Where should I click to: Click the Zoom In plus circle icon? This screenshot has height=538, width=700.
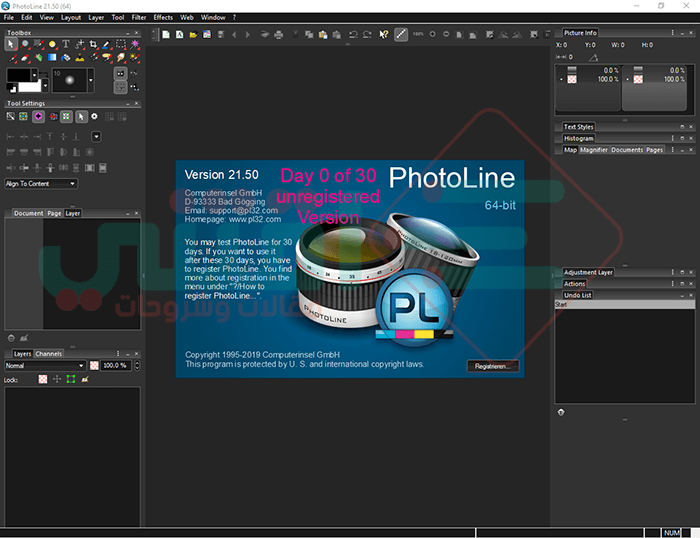432,34
